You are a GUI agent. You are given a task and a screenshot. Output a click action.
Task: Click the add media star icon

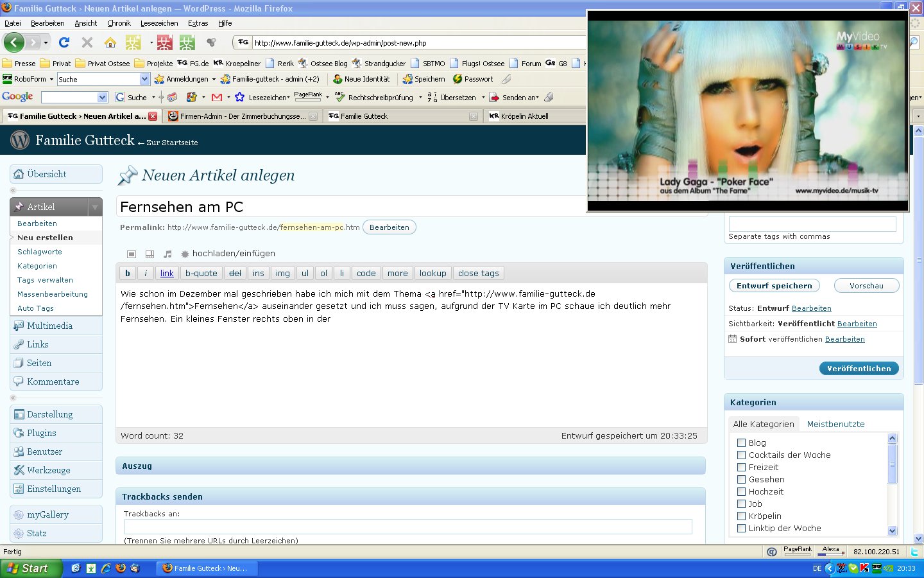(185, 254)
